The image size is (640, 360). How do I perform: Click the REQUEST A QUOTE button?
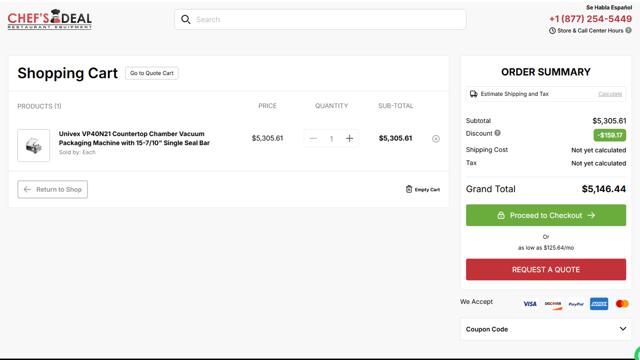coord(546,269)
